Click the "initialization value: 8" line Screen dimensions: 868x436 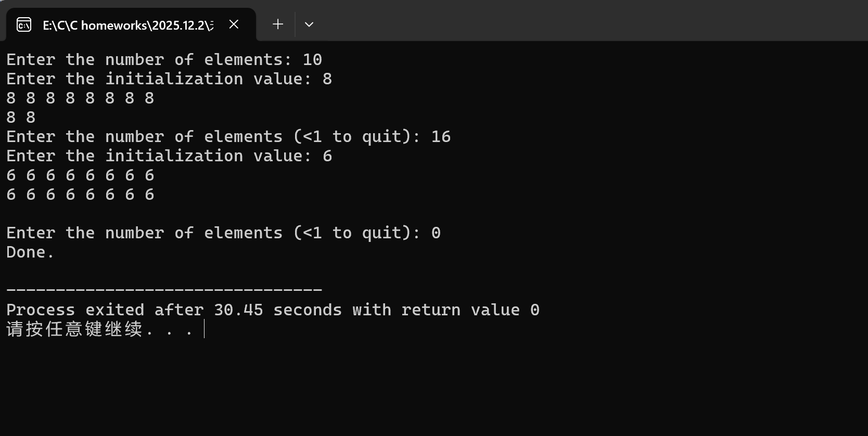[x=169, y=79]
